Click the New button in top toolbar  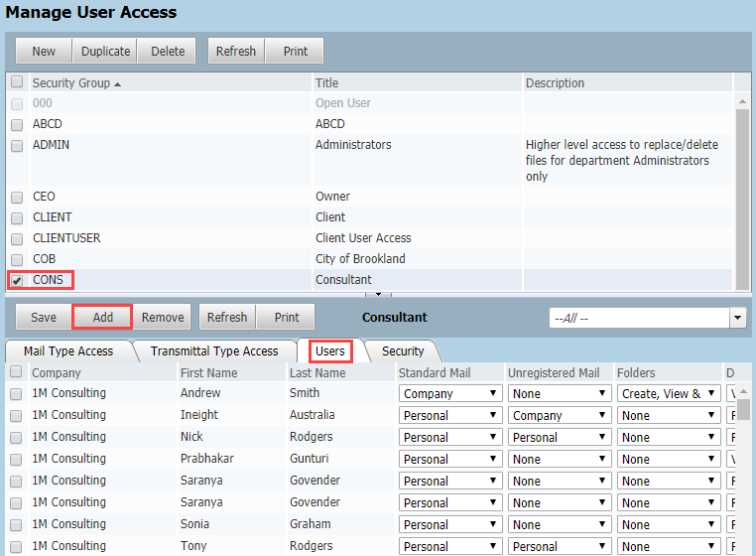coord(44,52)
